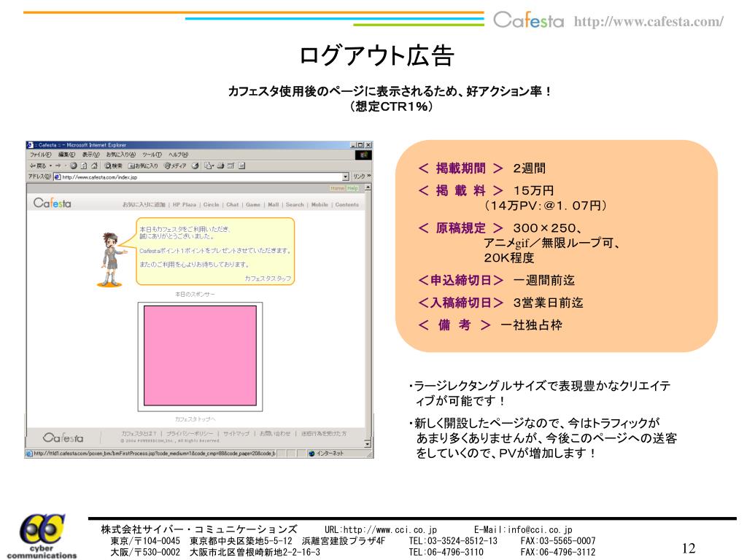Open the address bar dropdown arrow
The image size is (747, 560).
[345, 177]
